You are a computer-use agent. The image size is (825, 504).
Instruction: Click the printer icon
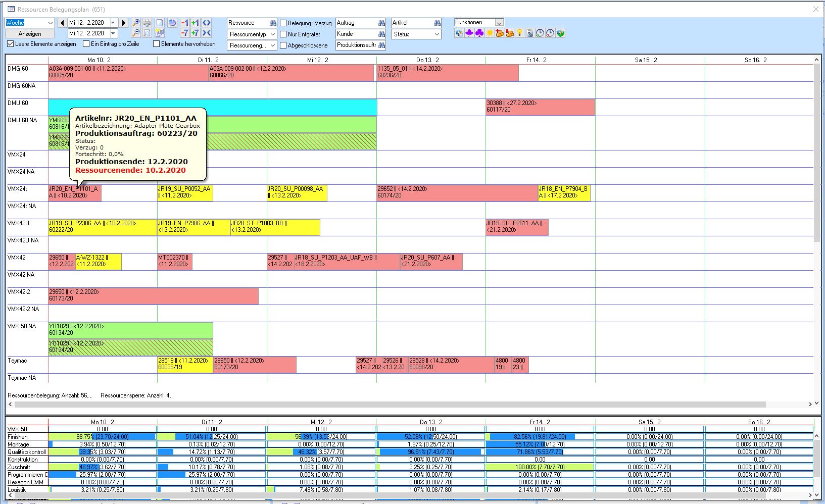point(147,23)
